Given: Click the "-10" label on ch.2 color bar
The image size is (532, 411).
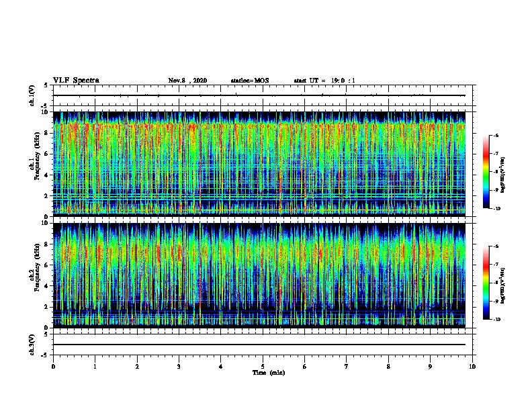Looking at the screenshot, I should point(496,320).
